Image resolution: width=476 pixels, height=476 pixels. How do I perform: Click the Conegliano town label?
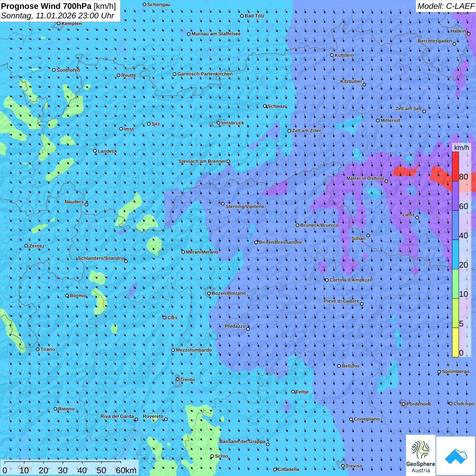367,419
